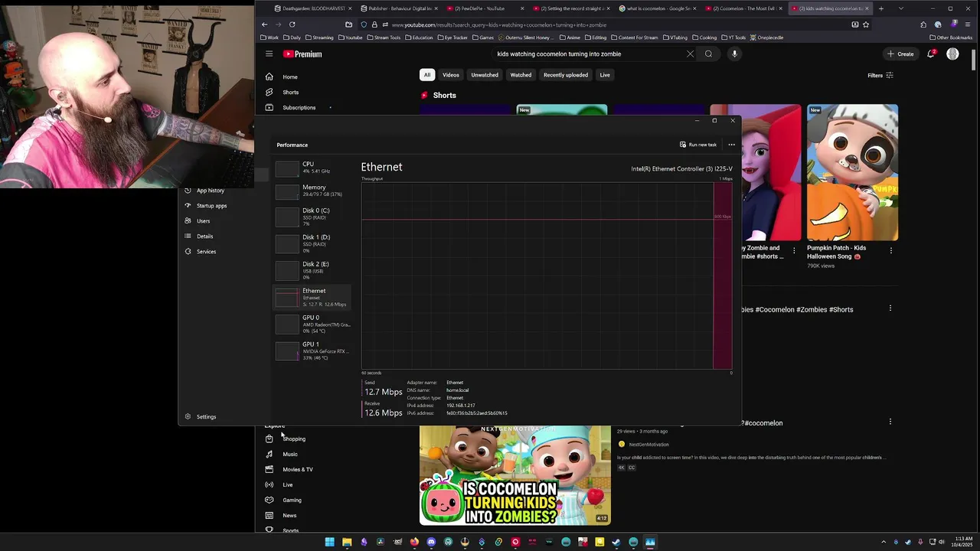Open options for the #cocomelon video result

click(890, 422)
